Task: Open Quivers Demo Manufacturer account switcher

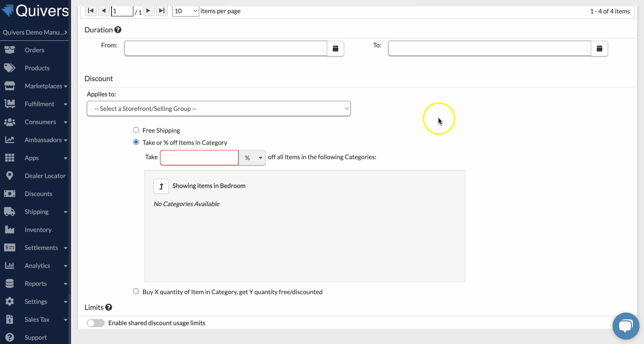Action: click(35, 32)
